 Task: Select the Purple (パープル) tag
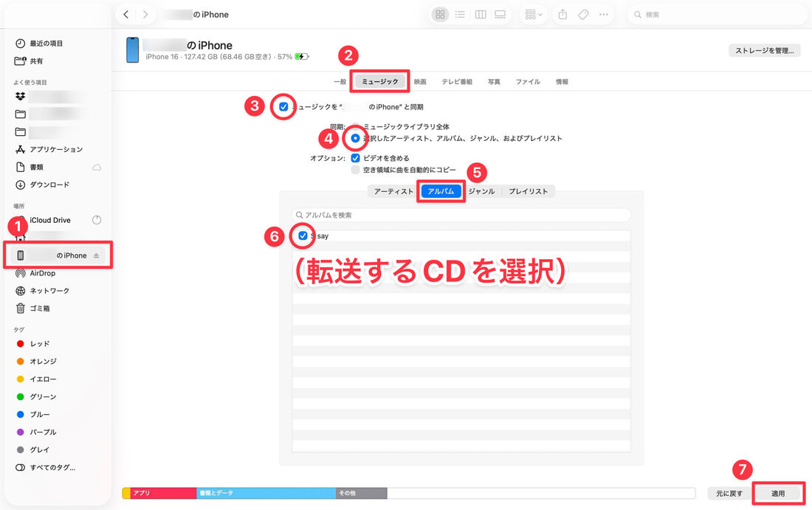click(43, 432)
